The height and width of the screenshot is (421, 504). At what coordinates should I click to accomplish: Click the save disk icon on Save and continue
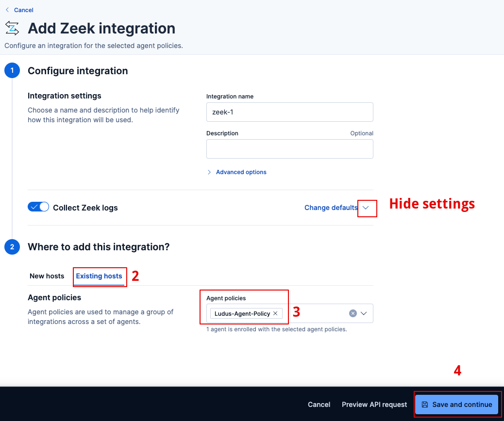426,404
